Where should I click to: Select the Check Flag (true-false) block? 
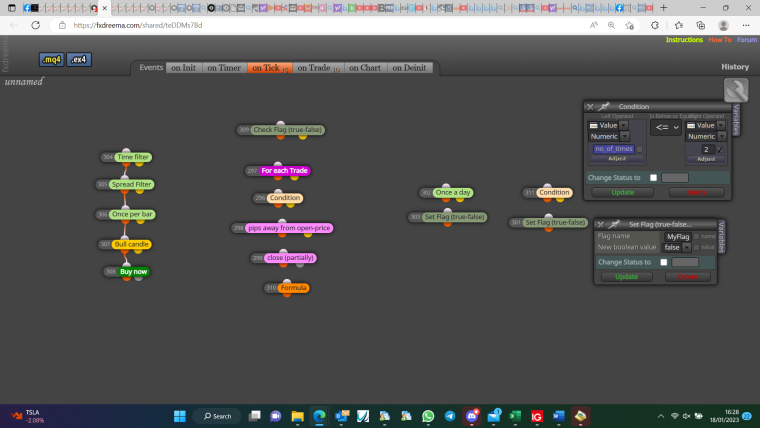pyautogui.click(x=287, y=130)
